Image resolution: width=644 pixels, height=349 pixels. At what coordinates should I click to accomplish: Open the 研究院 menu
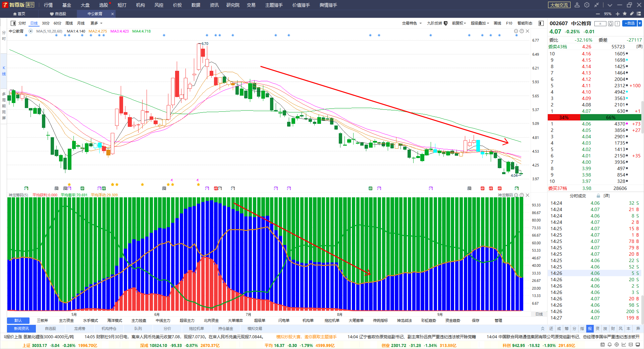(233, 5)
